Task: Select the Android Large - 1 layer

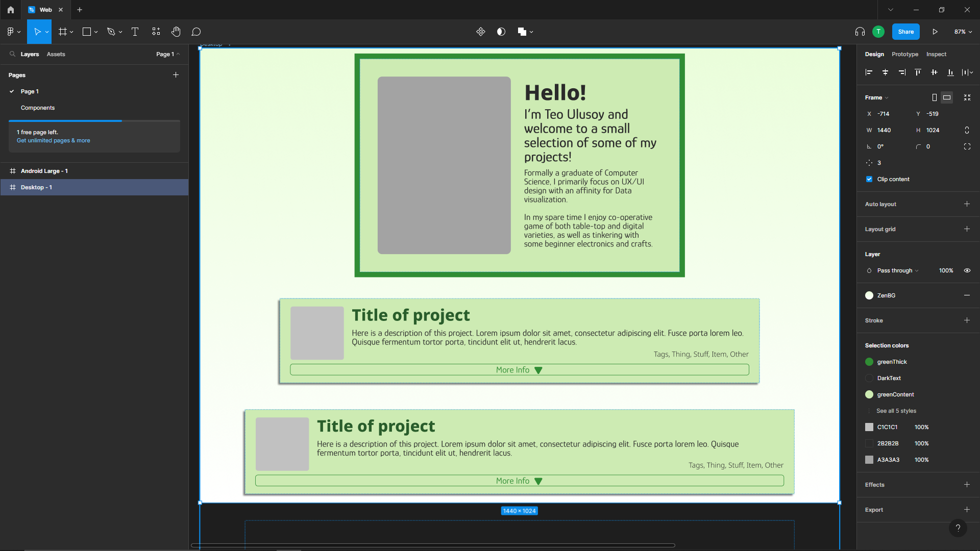Action: coord(44,171)
